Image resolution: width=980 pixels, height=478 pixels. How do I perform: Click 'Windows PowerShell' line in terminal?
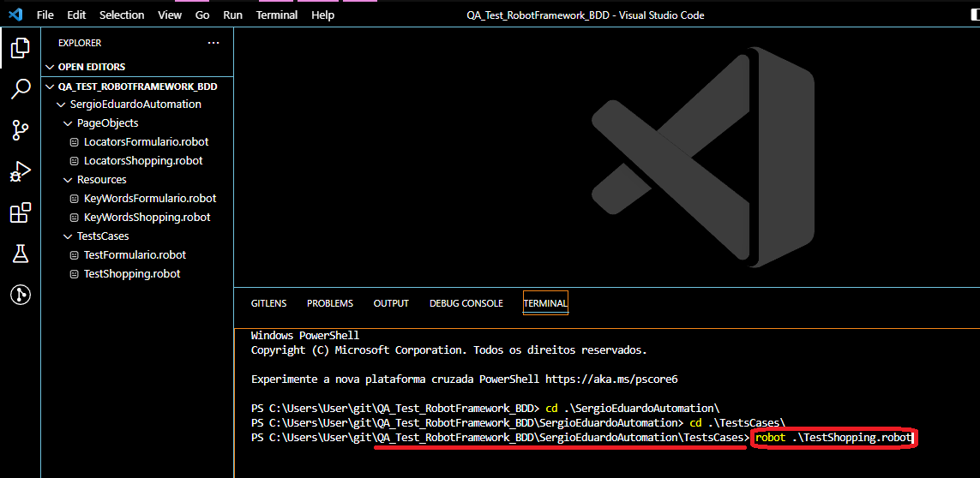[x=305, y=336]
